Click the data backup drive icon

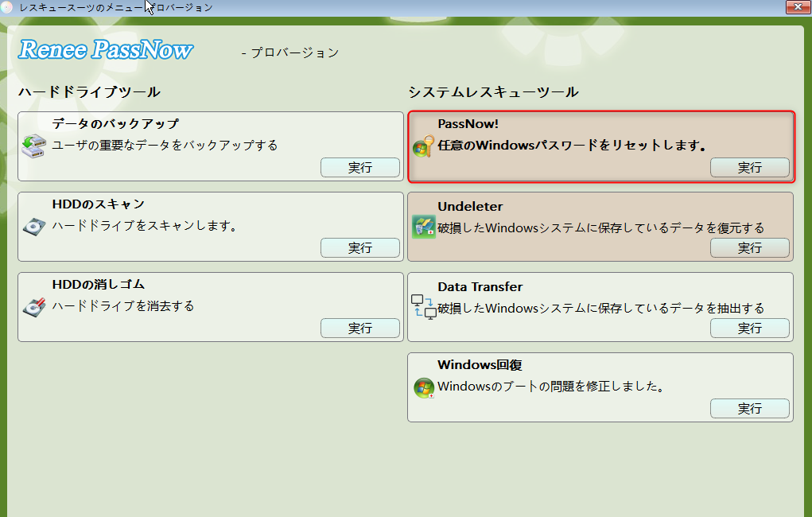(x=34, y=146)
